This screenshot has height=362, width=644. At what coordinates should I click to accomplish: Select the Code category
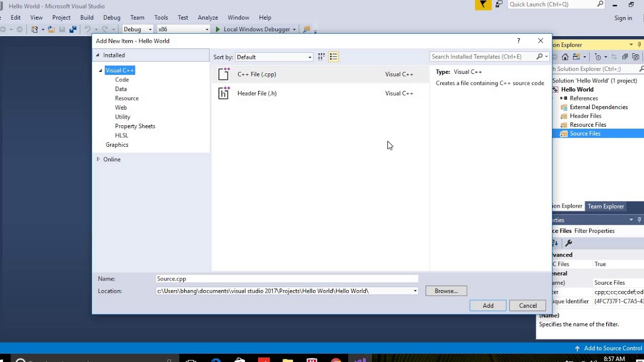click(122, 79)
